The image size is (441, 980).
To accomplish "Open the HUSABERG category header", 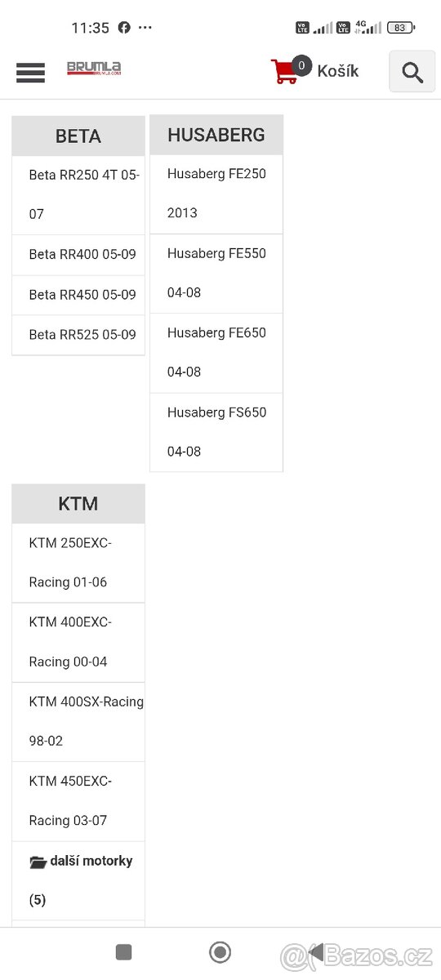I will [x=216, y=135].
